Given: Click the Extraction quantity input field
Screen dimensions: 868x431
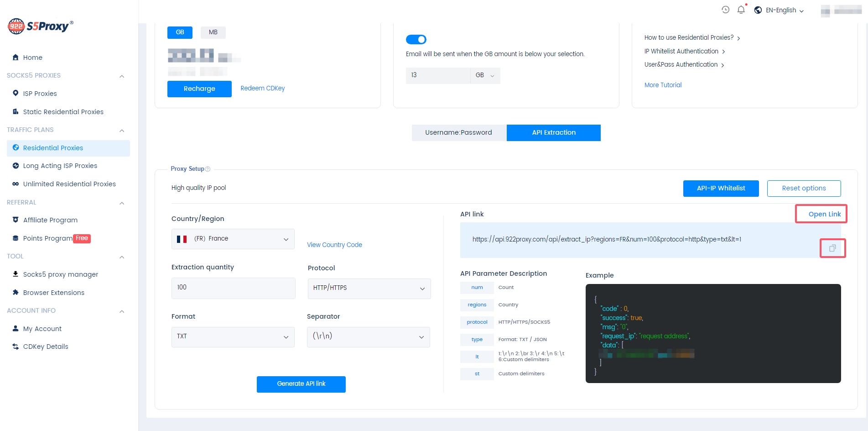Looking at the screenshot, I should (x=233, y=288).
